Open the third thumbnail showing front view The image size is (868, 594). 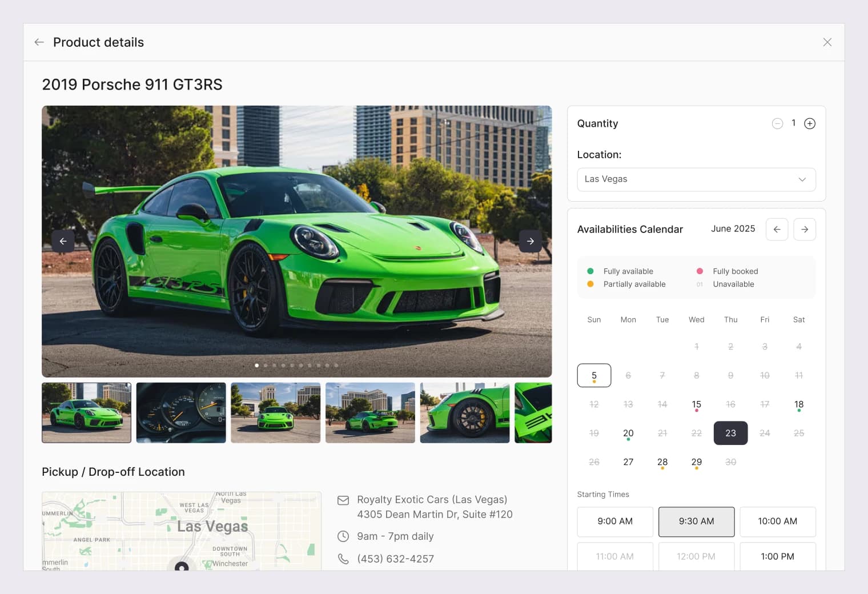(x=276, y=413)
